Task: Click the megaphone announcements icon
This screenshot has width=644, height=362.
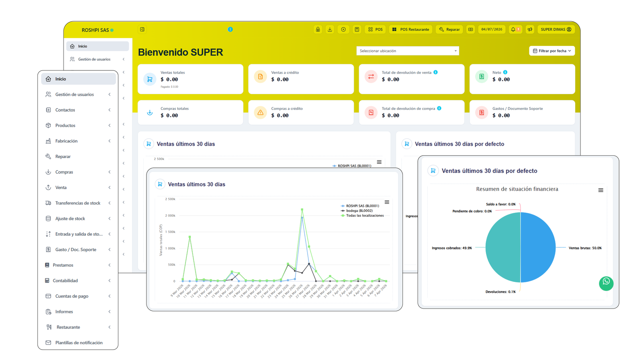Action: (x=530, y=29)
